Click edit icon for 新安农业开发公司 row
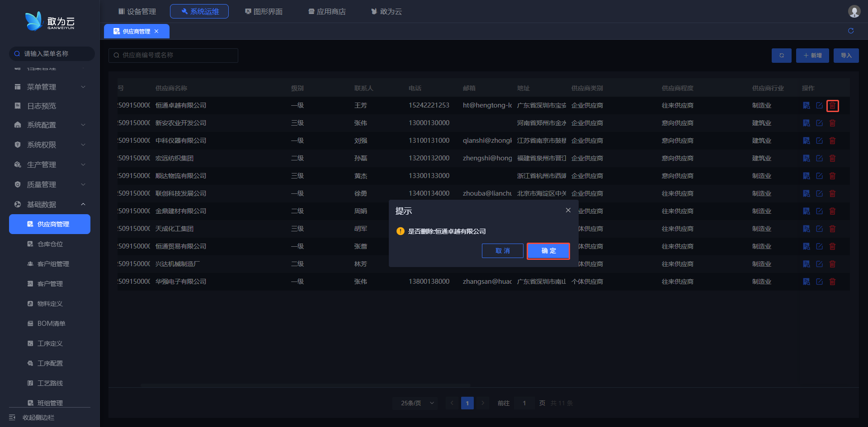Image resolution: width=868 pixels, height=427 pixels. (819, 123)
